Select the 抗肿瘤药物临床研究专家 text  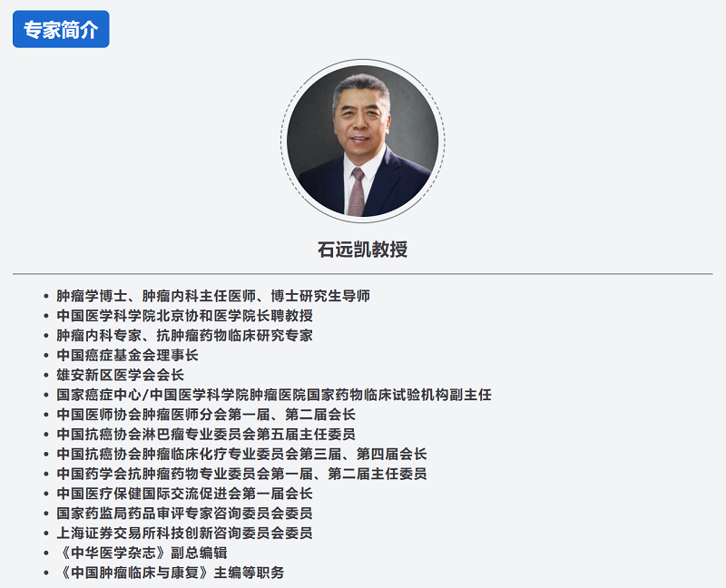pyautogui.click(x=234, y=336)
